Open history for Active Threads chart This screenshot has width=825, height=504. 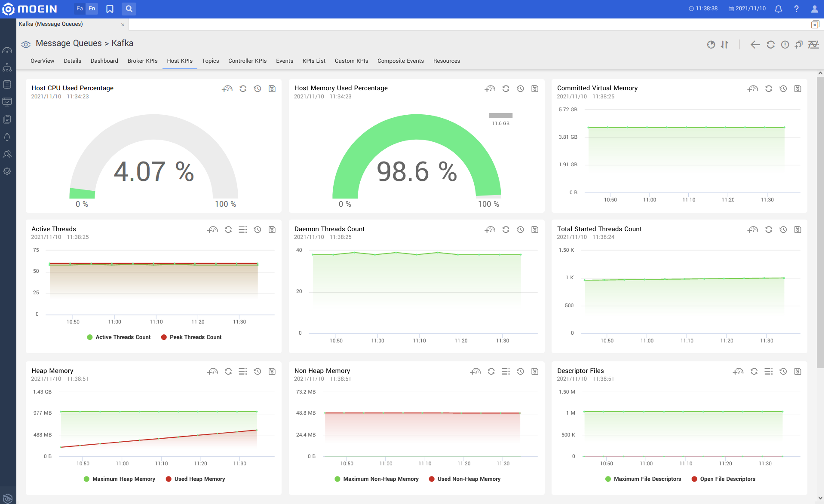click(x=258, y=229)
